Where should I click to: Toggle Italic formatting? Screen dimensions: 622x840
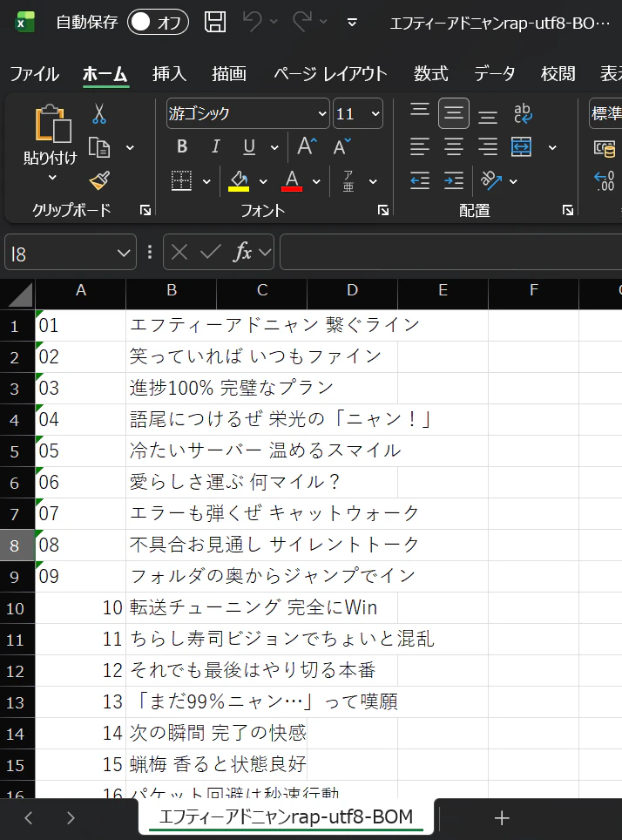[x=215, y=146]
